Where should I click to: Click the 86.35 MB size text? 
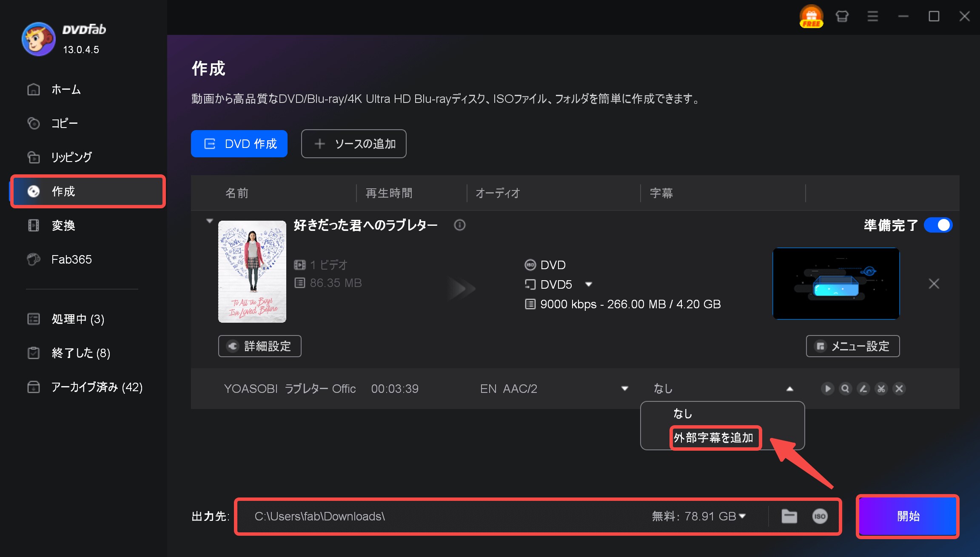[x=336, y=283]
